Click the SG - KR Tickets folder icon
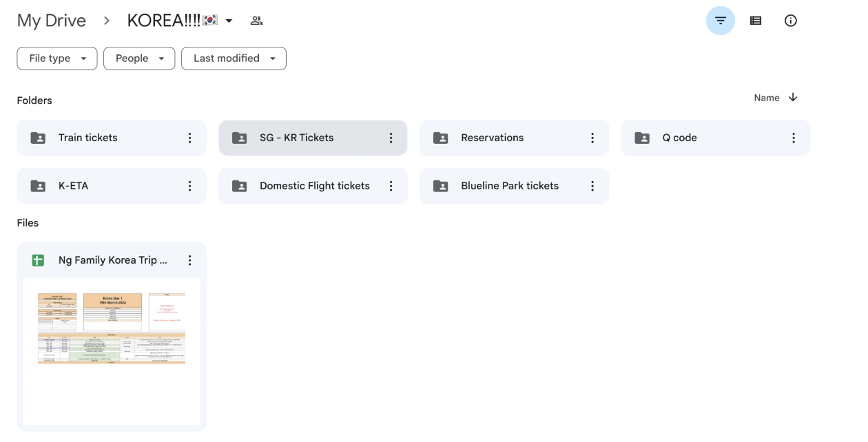Image resolution: width=868 pixels, height=442 pixels. [x=240, y=138]
